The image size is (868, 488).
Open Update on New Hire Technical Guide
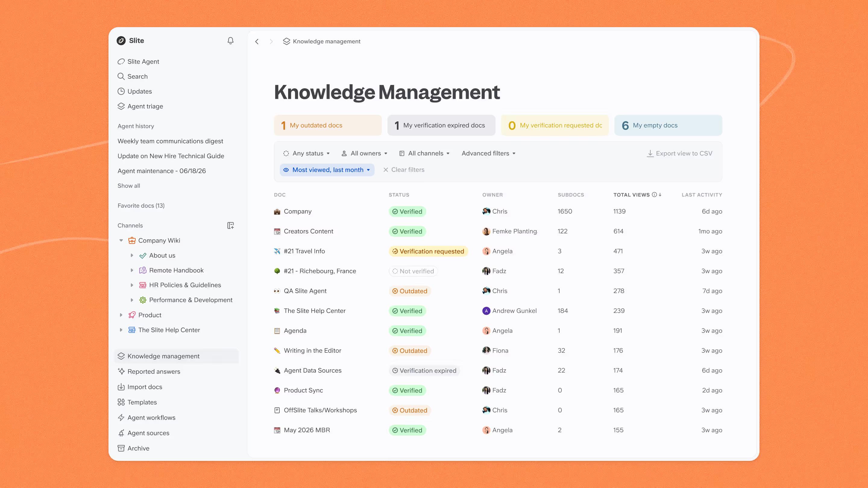click(171, 156)
